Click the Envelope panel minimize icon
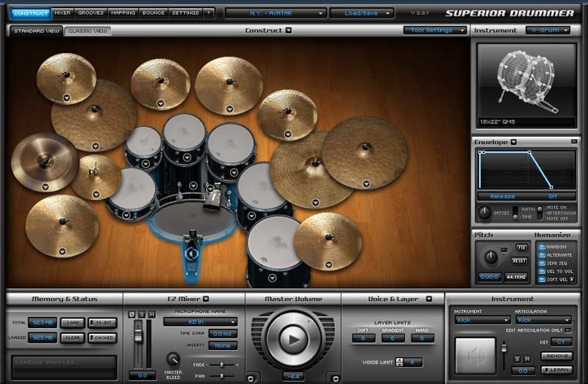The width and height of the screenshot is (588, 384). click(x=574, y=141)
